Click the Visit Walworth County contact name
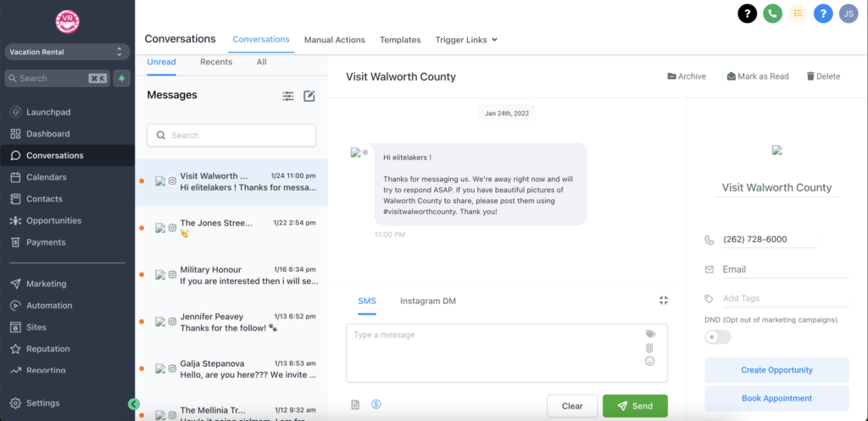 (x=776, y=187)
